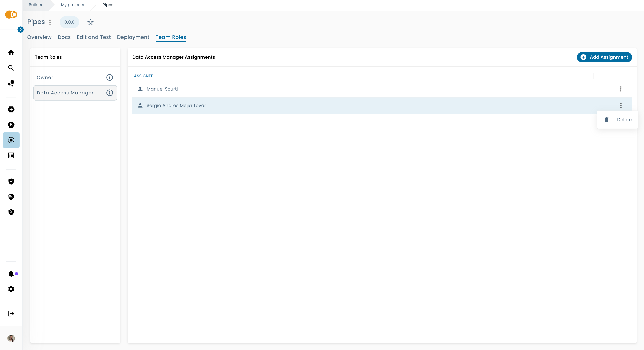Show info for Owner role

[110, 78]
